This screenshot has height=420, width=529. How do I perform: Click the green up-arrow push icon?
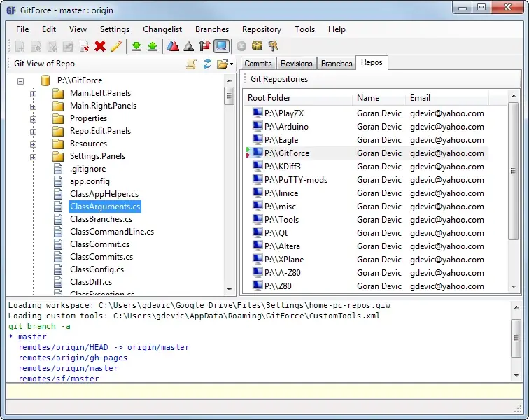click(152, 46)
